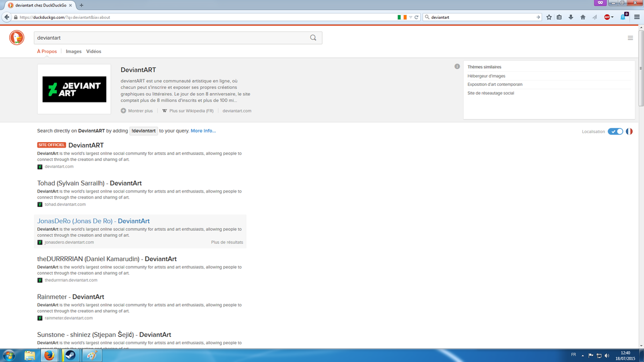Open Sunstone - shiniez result

pos(104,335)
